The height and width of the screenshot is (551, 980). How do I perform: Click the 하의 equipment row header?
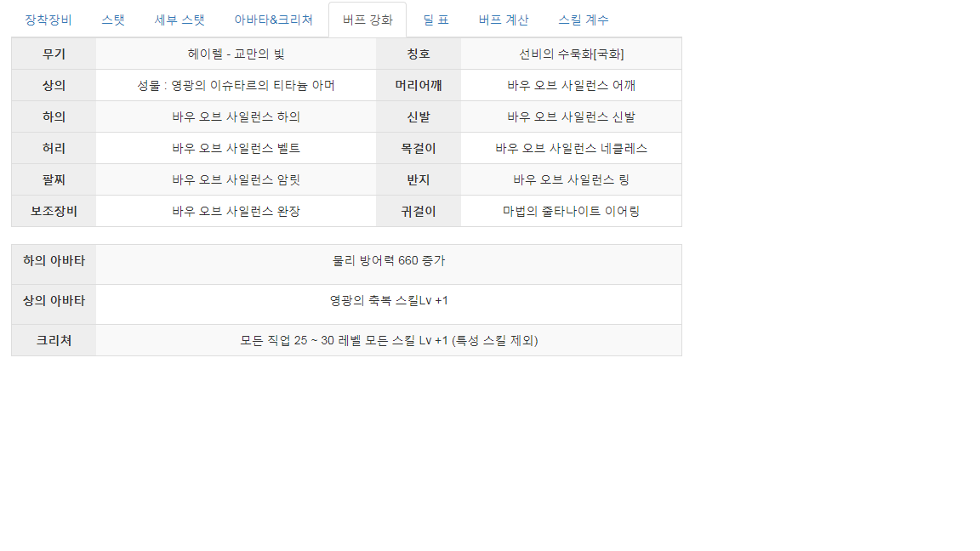[x=54, y=116]
